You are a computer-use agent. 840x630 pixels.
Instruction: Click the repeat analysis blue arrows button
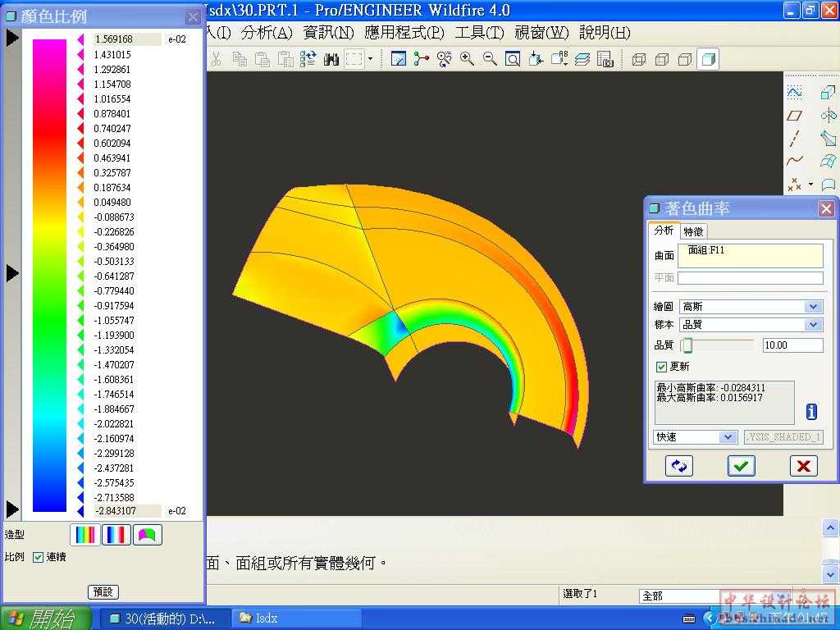(678, 466)
